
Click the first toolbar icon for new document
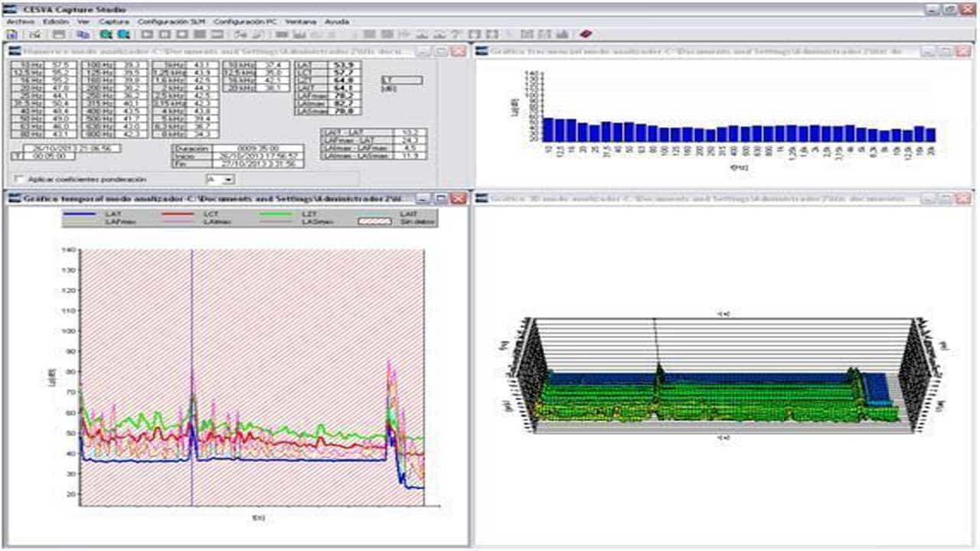pyautogui.click(x=12, y=34)
